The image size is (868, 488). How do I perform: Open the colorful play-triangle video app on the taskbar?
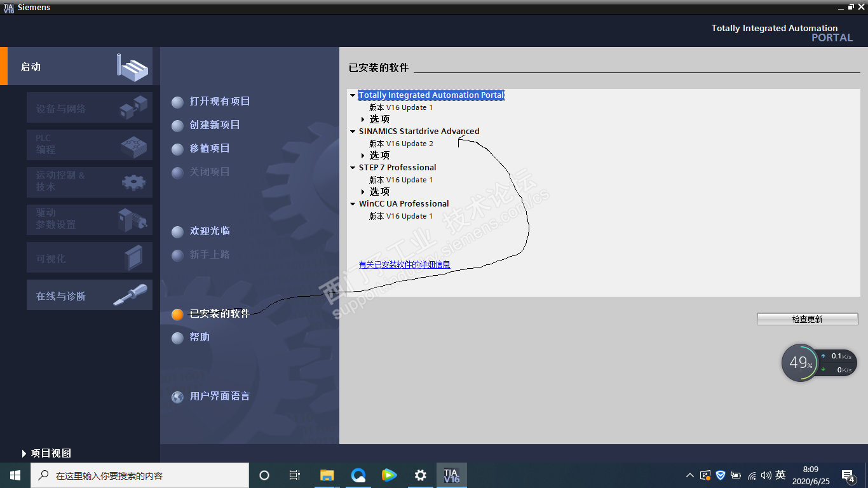[x=389, y=475]
